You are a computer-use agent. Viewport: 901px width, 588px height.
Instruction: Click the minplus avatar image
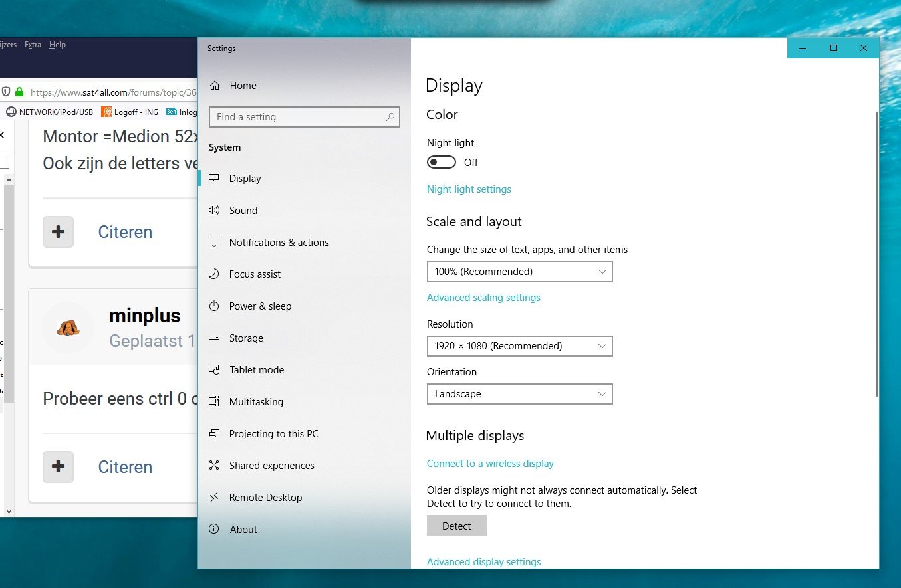click(x=68, y=328)
